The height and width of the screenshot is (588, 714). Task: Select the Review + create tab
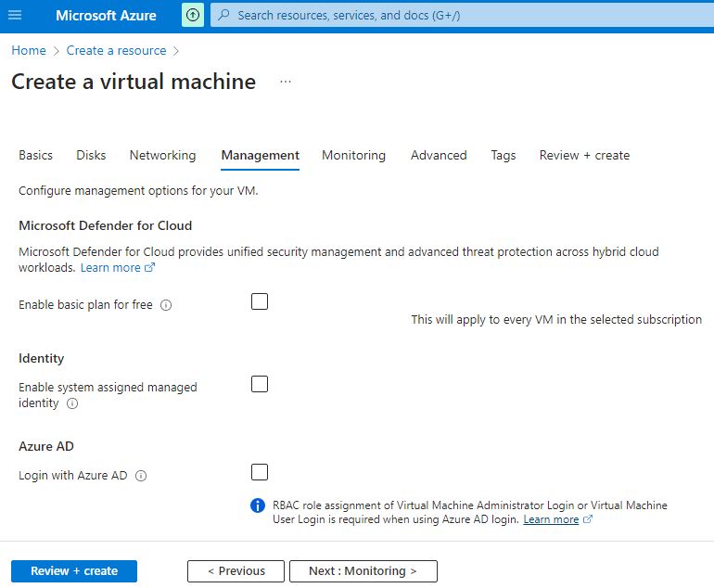pyautogui.click(x=584, y=156)
